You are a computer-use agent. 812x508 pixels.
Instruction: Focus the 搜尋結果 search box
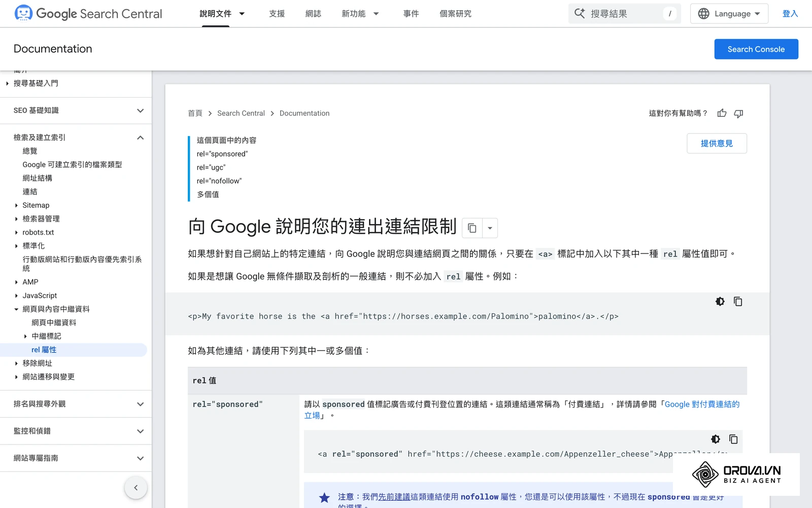tap(624, 14)
